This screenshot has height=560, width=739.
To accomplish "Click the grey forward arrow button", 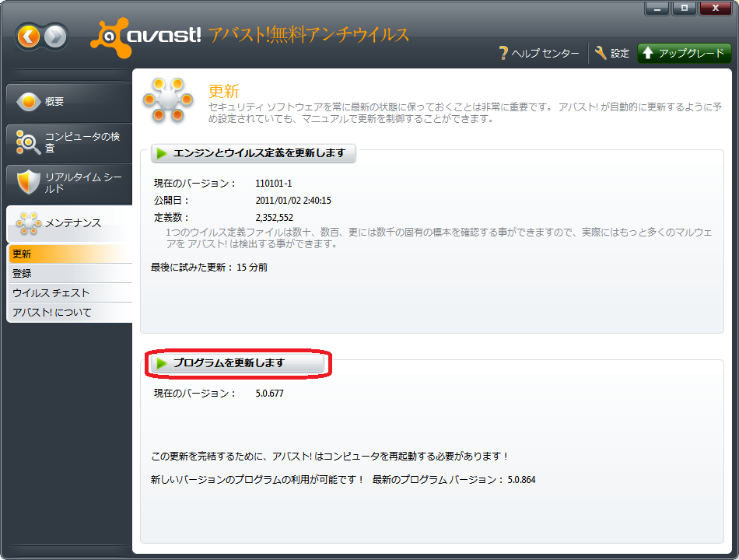I will click(x=55, y=37).
